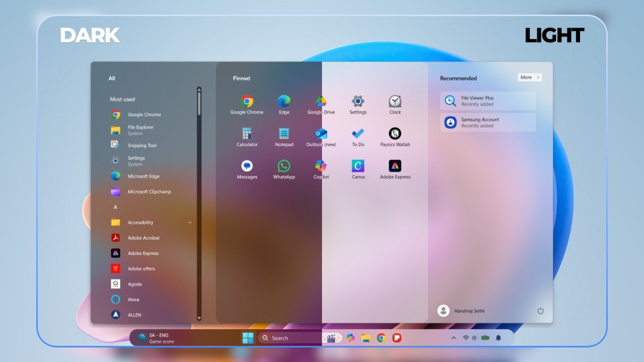644x362 pixels.
Task: Launch Canva
Action: 358,169
